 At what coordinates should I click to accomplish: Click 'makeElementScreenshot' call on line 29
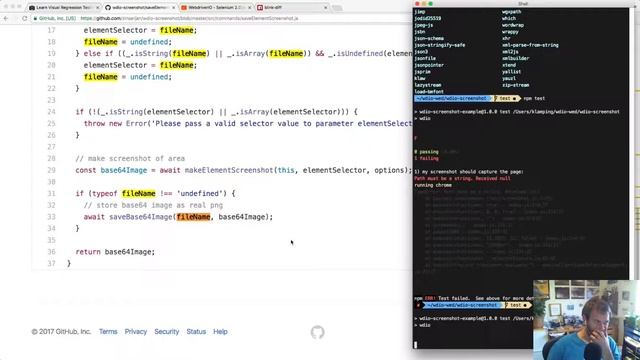pos(229,170)
